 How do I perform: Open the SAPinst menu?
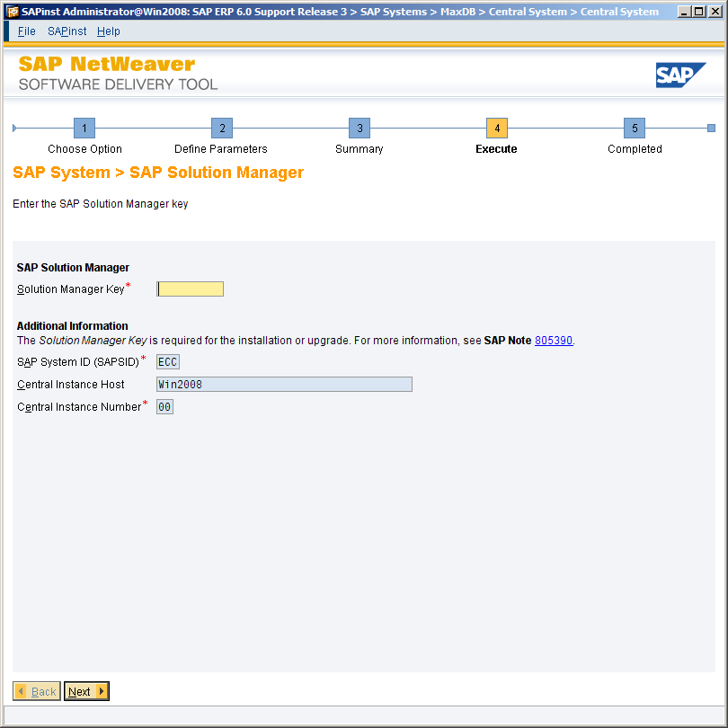pyautogui.click(x=67, y=31)
